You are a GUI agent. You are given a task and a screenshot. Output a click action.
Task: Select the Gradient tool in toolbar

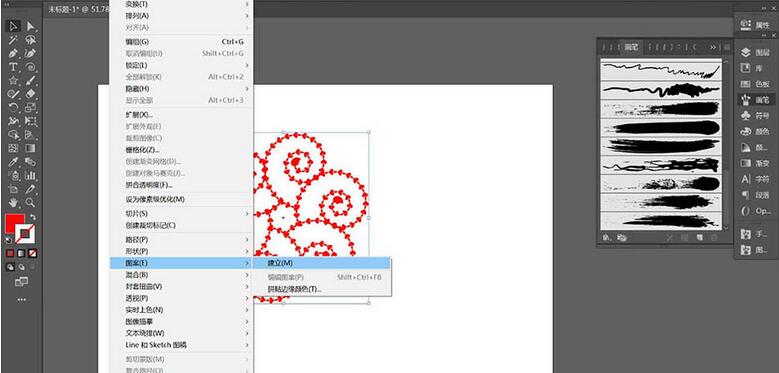click(x=30, y=148)
